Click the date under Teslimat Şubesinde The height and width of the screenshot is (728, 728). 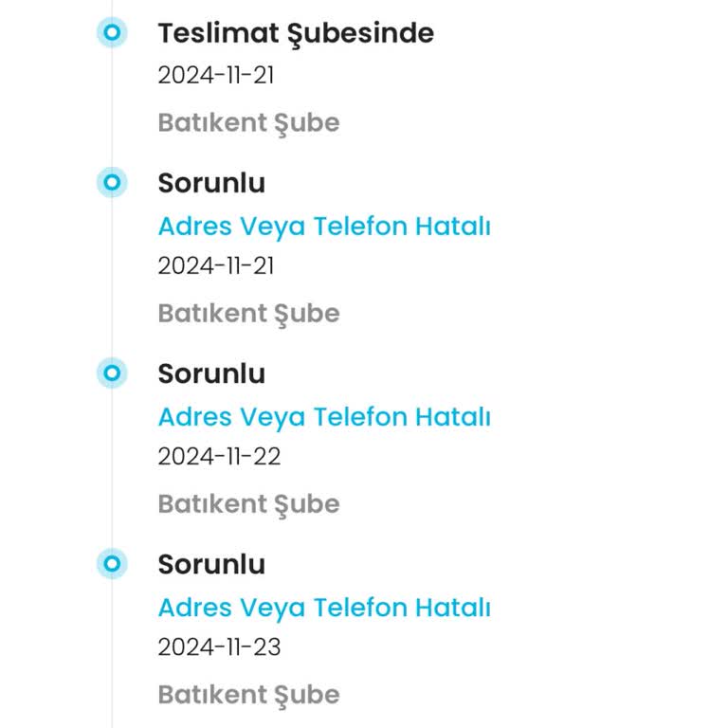pos(216,76)
